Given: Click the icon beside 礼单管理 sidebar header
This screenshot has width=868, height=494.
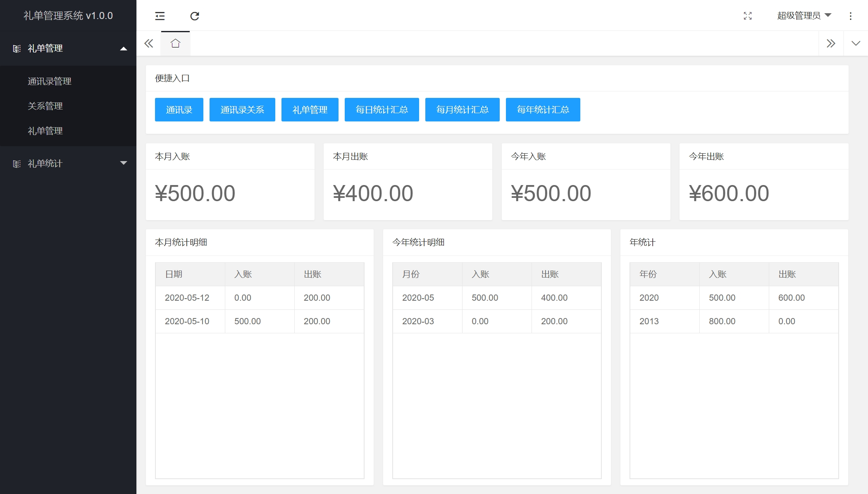Looking at the screenshot, I should (17, 49).
